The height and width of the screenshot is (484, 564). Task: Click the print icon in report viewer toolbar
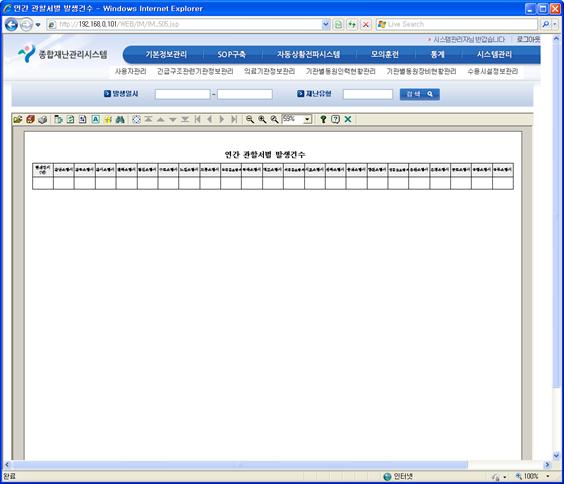pos(43,119)
